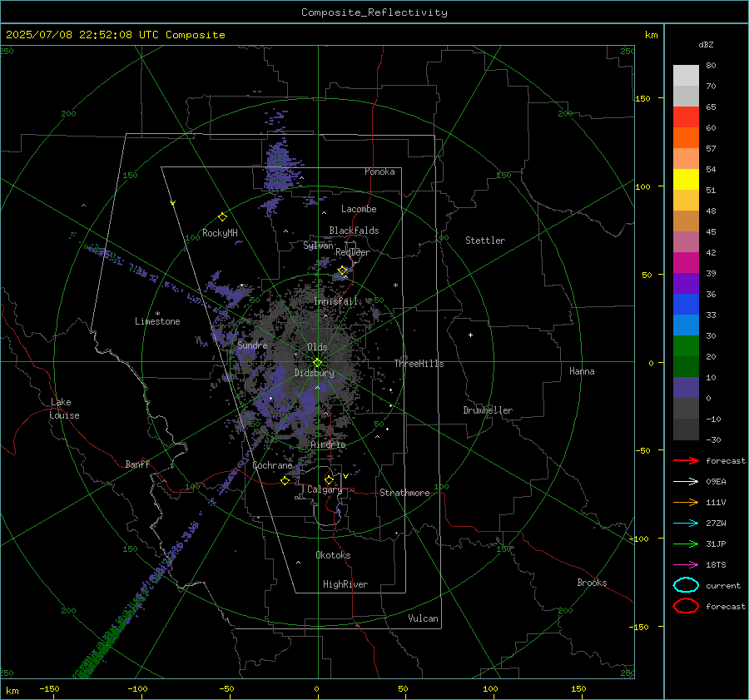This screenshot has width=749, height=700.
Task: Click the yellow diamond marker below RedDeer
Action: (x=342, y=271)
